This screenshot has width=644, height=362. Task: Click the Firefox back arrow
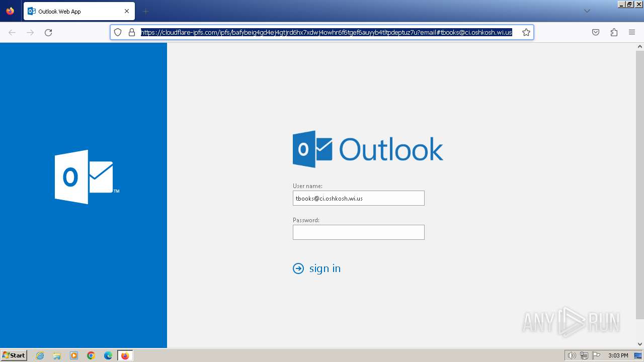coord(12,32)
